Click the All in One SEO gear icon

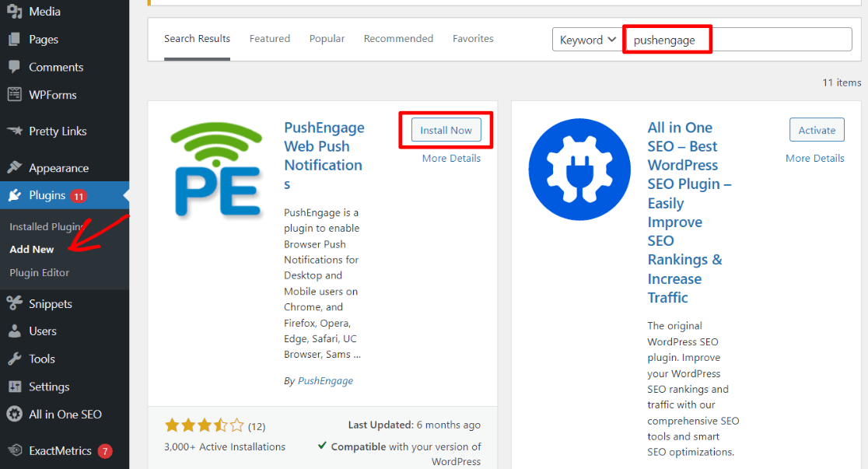click(15, 415)
